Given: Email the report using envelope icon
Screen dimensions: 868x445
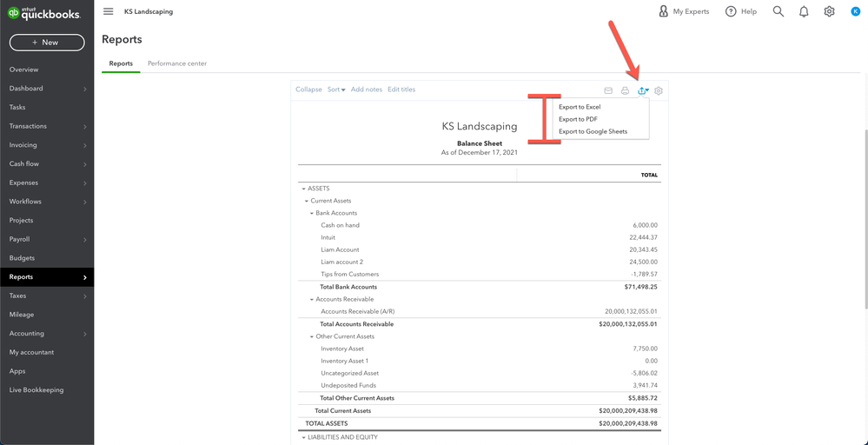Looking at the screenshot, I should click(x=608, y=90).
